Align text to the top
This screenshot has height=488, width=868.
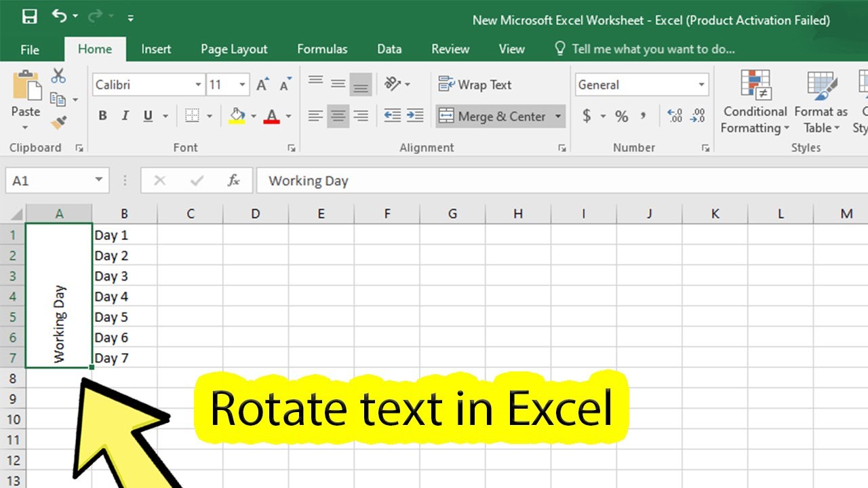click(315, 82)
